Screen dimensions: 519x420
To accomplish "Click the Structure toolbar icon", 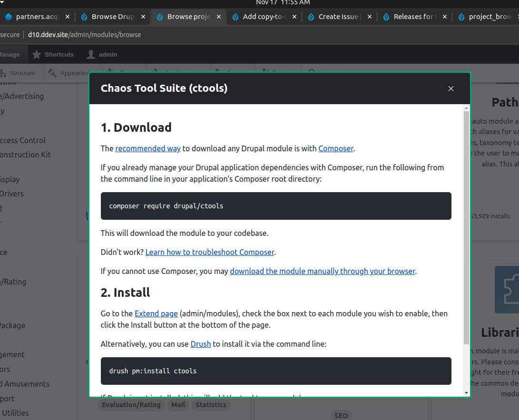I will click(x=3, y=73).
